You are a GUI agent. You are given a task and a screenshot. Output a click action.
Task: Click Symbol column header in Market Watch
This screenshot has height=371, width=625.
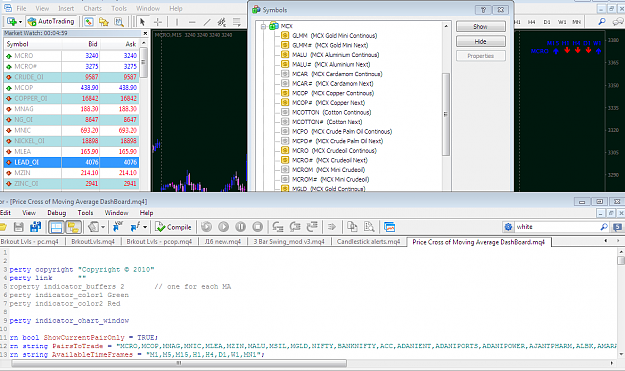click(x=33, y=44)
